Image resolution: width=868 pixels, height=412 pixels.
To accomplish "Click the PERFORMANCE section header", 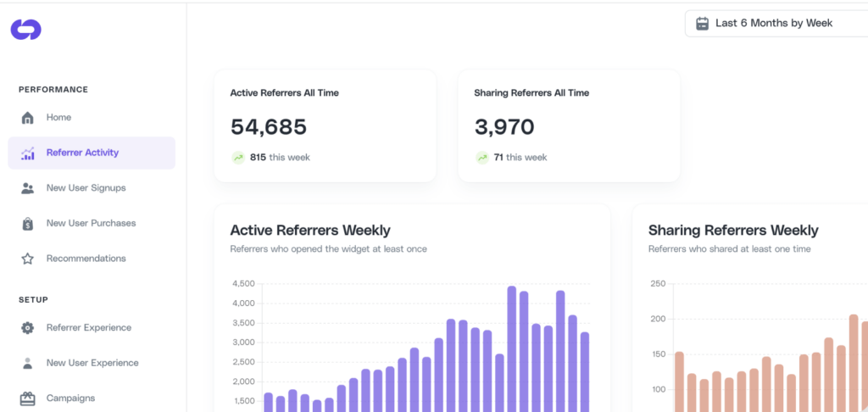I will click(53, 90).
